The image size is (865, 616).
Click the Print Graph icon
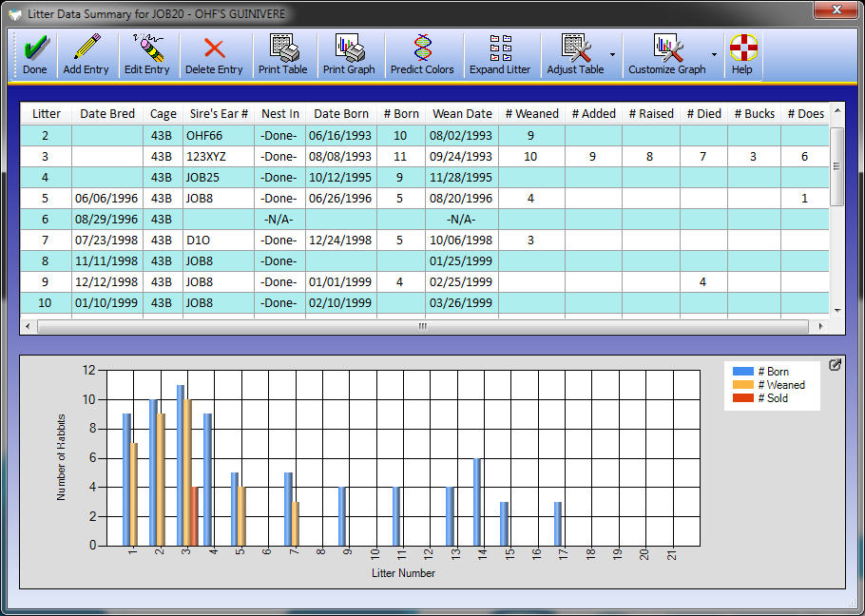coord(349,48)
